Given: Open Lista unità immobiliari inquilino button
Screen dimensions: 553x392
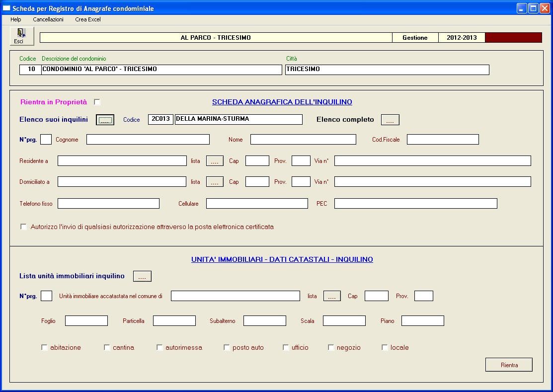Looking at the screenshot, I should click(x=142, y=276).
